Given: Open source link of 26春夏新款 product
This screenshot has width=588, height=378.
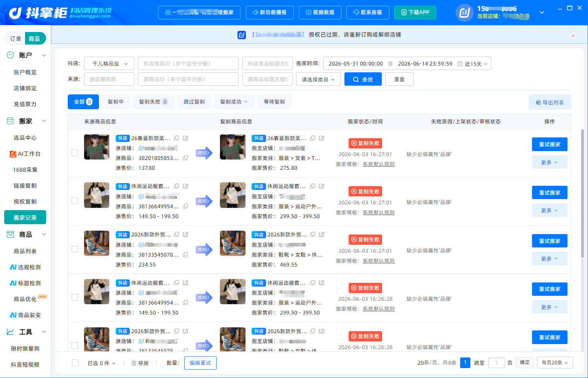Looking at the screenshot, I should pos(186,138).
